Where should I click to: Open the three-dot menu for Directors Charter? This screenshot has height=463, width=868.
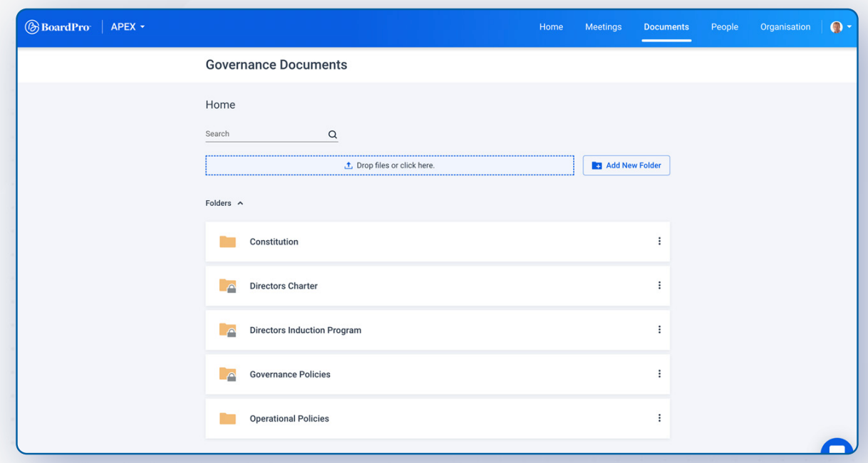[x=659, y=286]
